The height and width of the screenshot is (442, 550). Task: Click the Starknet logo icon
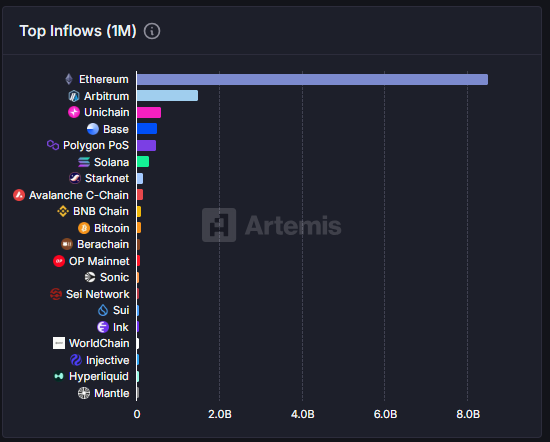[75, 178]
